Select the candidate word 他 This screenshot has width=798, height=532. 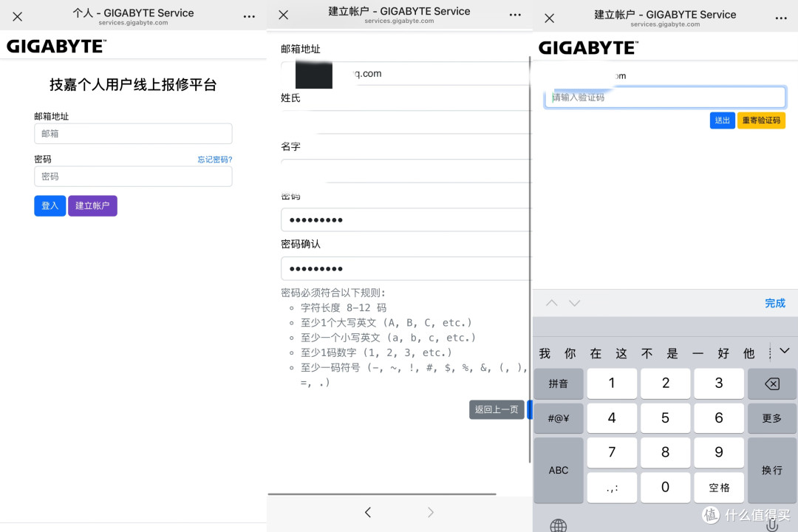748,353
